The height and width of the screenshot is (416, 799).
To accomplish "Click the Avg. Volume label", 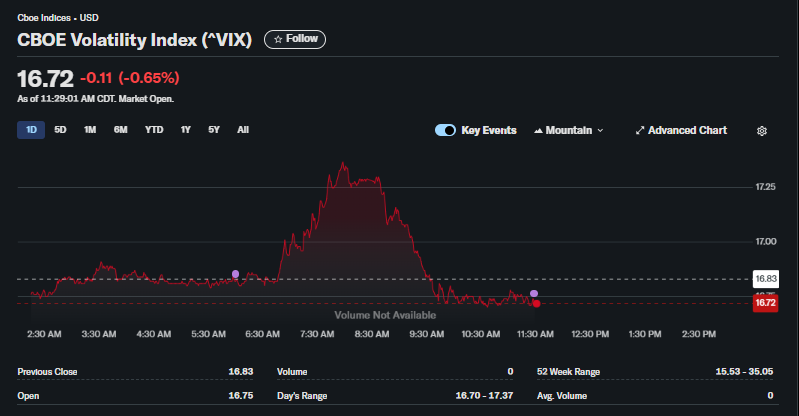I will click(x=562, y=396).
